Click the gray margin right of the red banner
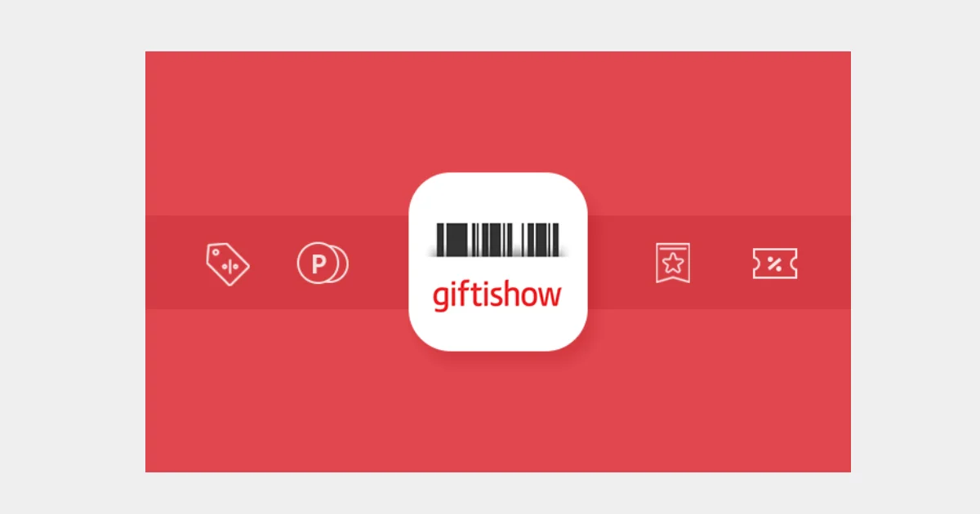The width and height of the screenshot is (980, 514). [x=915, y=257]
